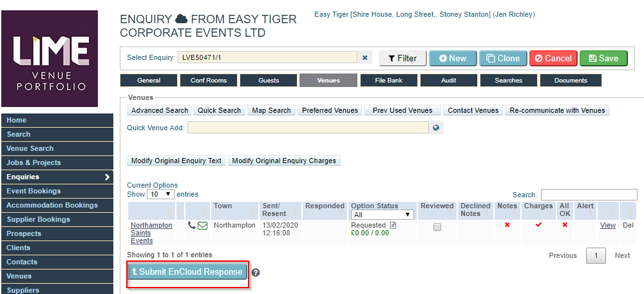Switch to the General tab
This screenshot has height=294, width=644.
(x=149, y=81)
